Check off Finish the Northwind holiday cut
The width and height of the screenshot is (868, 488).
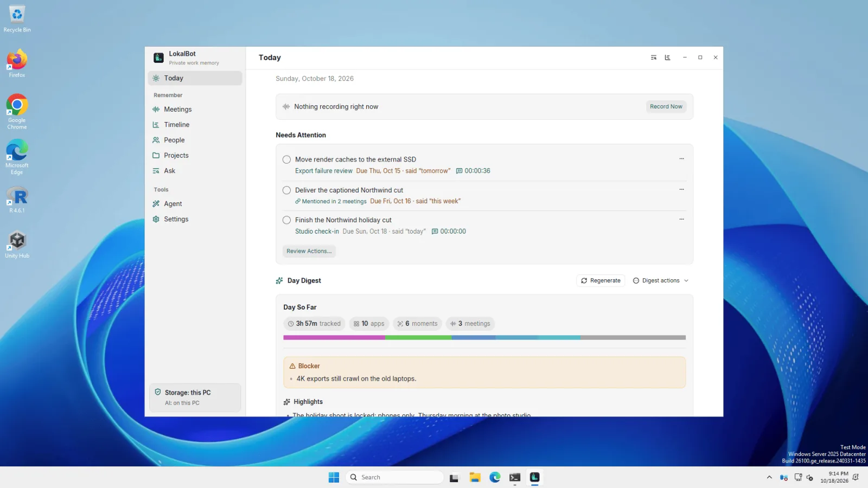pos(286,220)
